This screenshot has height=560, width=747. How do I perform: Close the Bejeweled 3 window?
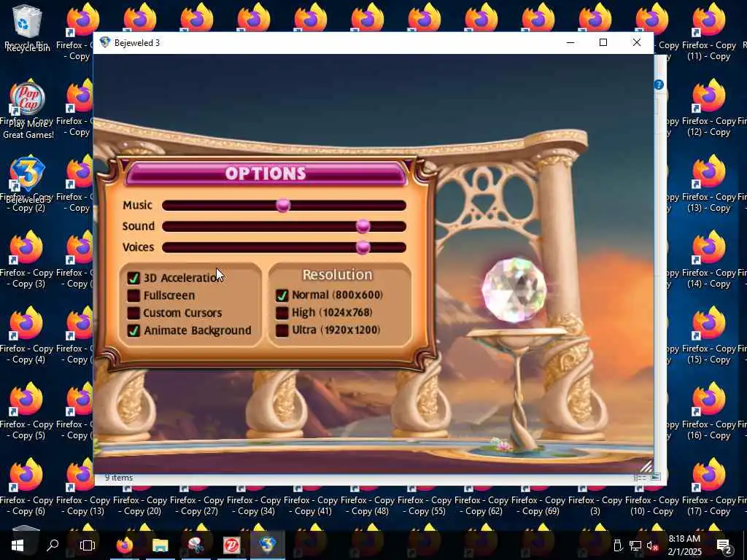click(636, 42)
